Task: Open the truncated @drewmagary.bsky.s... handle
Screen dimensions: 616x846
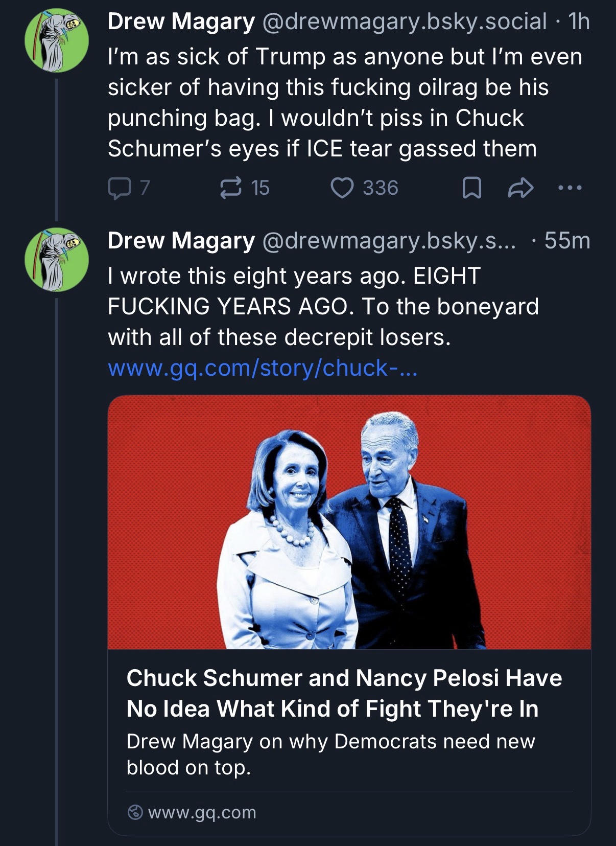Action: (389, 241)
